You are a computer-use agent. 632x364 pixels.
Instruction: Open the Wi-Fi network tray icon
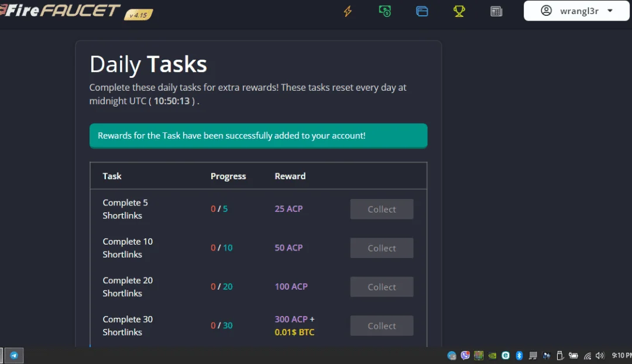[588, 356]
